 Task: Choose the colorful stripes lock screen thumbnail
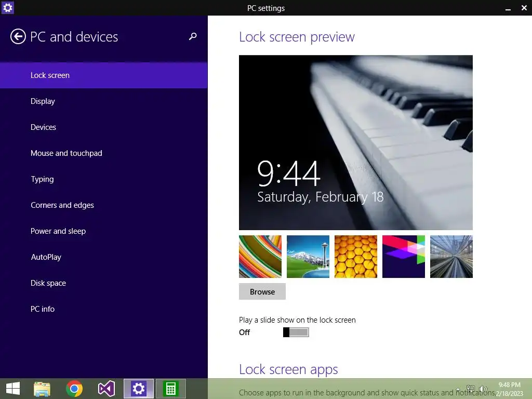260,257
